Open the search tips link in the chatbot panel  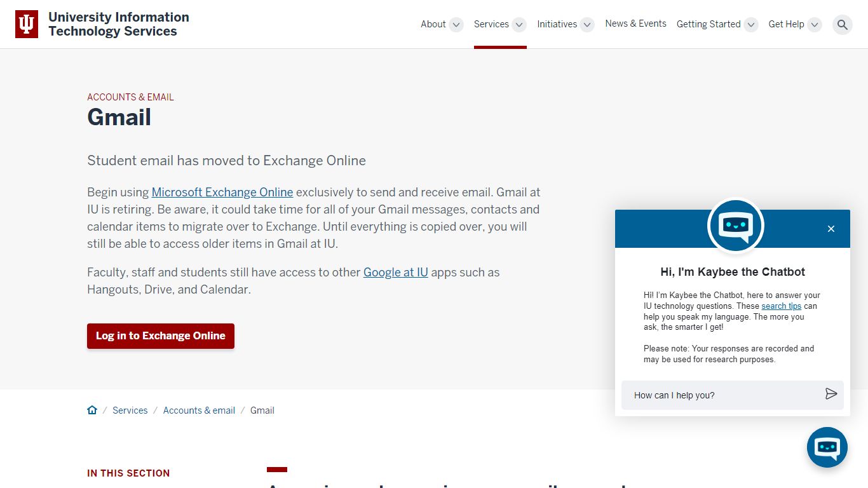[782, 306]
